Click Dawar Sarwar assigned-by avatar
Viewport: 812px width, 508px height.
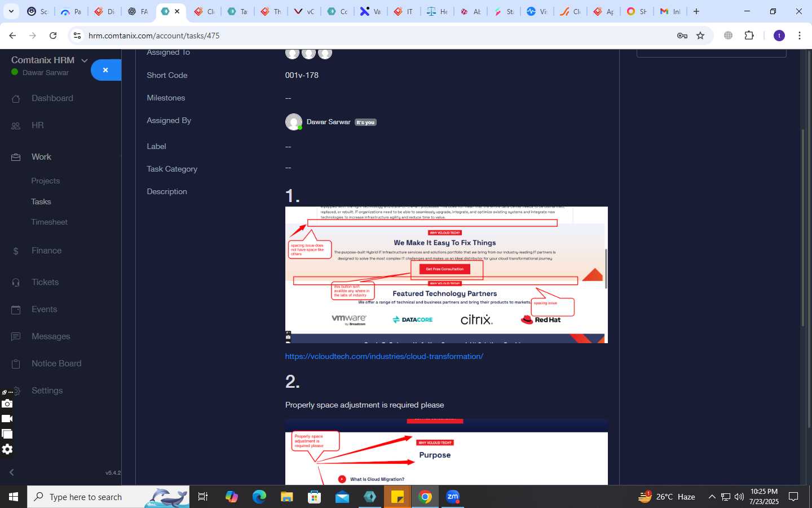point(293,122)
